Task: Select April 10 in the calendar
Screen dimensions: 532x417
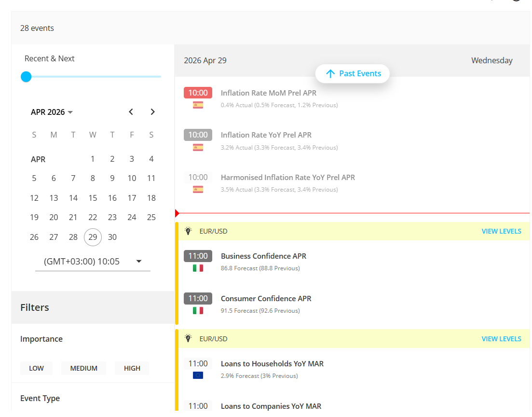Action: 132,178
